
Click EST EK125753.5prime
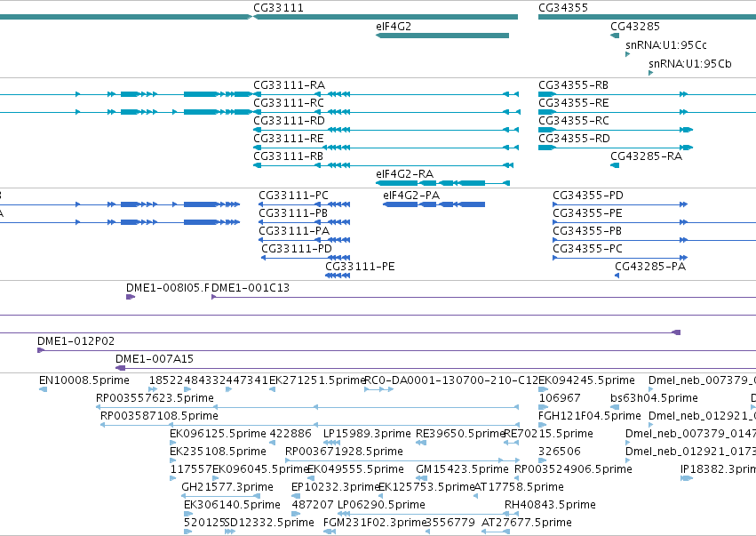pos(381,496)
